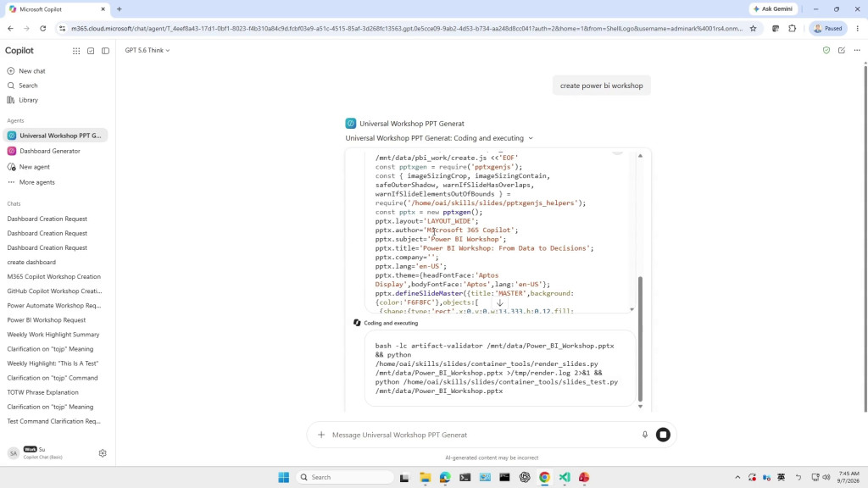
Task: Open a new browser tab
Action: (x=119, y=9)
